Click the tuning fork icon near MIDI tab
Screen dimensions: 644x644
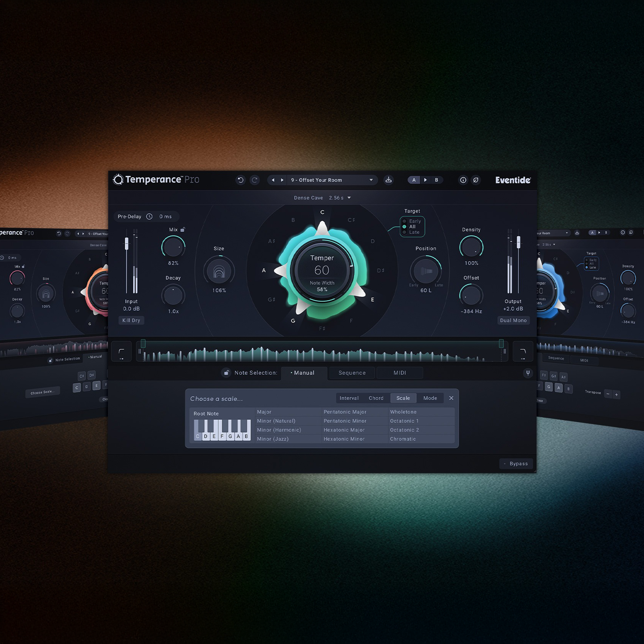click(527, 373)
